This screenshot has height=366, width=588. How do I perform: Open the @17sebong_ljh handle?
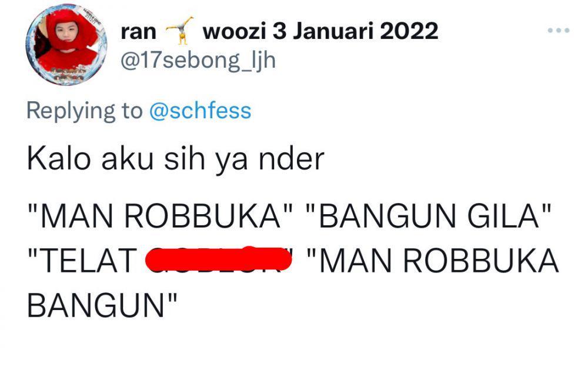click(198, 60)
